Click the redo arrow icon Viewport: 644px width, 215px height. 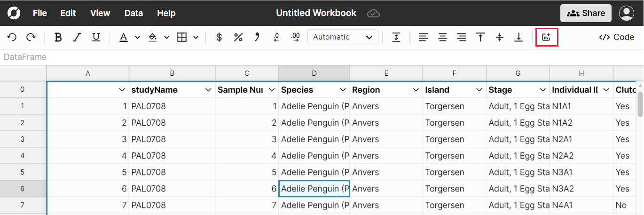pos(31,37)
